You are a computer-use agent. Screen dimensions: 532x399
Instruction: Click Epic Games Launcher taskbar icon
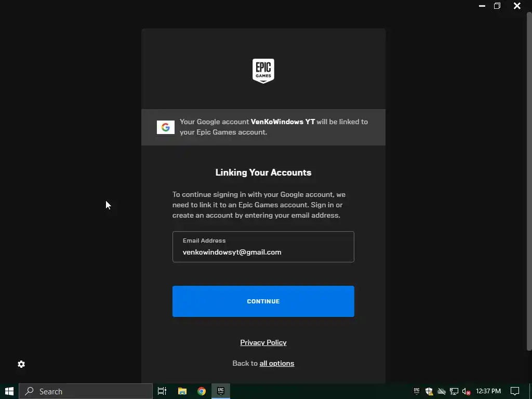click(221, 391)
